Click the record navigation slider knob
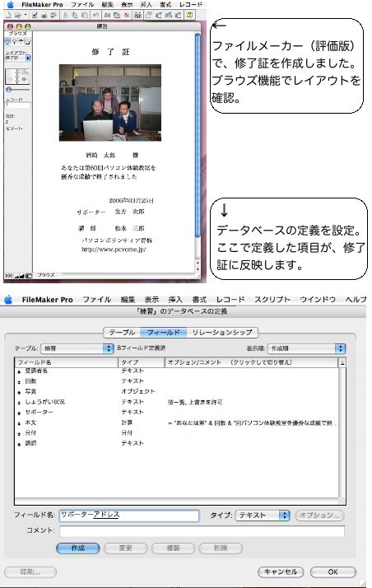Image resolution: width=372 pixels, height=588 pixels. pyautogui.click(x=8, y=90)
